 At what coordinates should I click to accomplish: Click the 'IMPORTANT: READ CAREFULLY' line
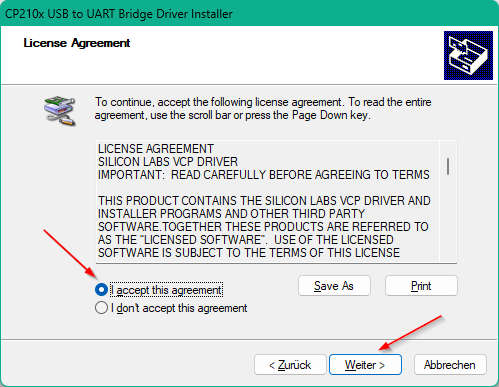click(264, 175)
